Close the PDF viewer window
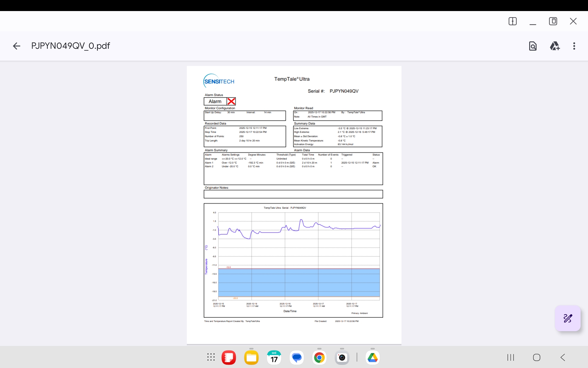 point(573,21)
